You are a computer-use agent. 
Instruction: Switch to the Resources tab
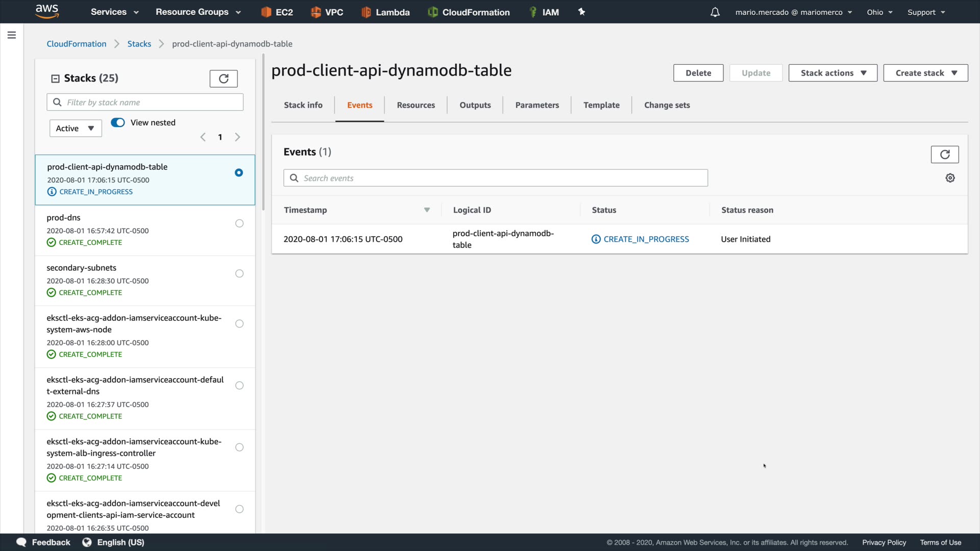coord(415,105)
